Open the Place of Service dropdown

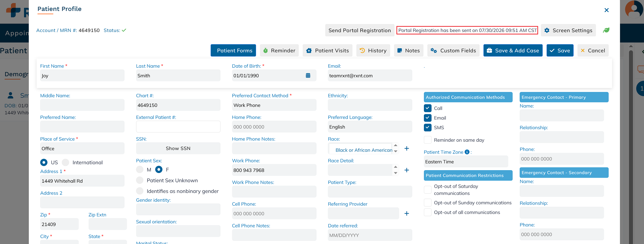[x=82, y=148]
